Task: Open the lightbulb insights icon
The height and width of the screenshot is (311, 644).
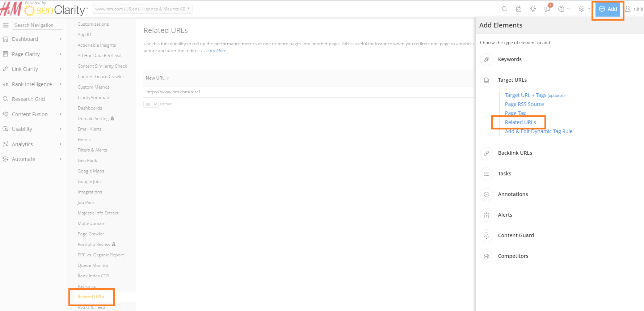Action: coord(533,9)
